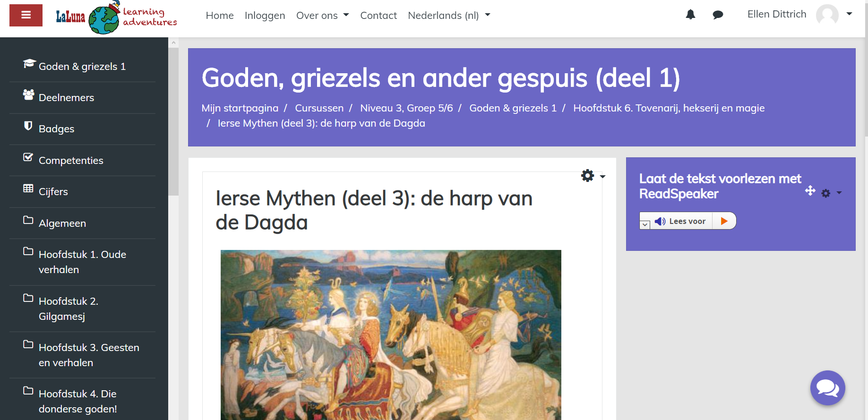Open the messages speech bubble icon

click(x=718, y=15)
